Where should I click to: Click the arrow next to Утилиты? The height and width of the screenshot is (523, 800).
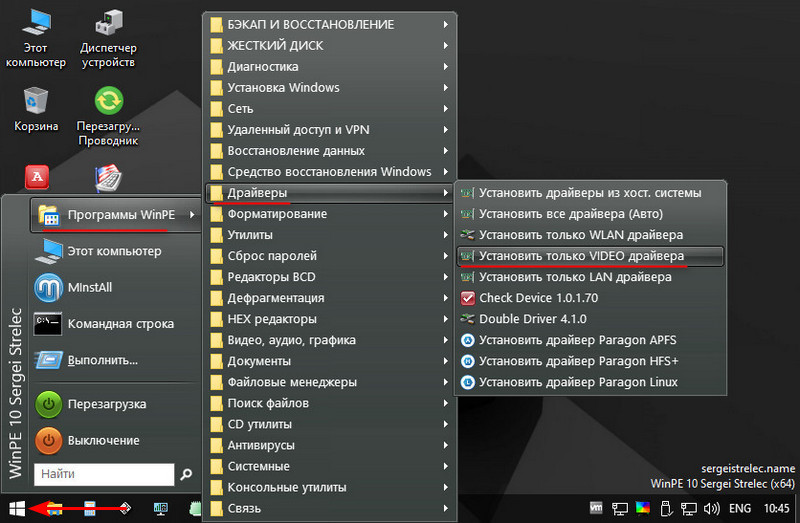pos(445,235)
